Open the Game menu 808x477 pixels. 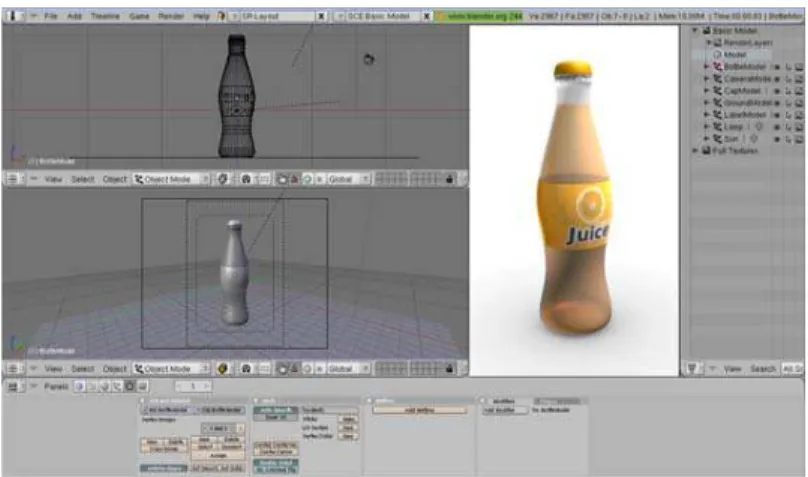(139, 16)
